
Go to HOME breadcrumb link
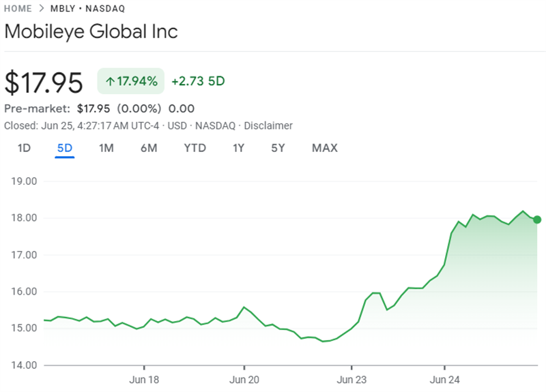(18, 8)
